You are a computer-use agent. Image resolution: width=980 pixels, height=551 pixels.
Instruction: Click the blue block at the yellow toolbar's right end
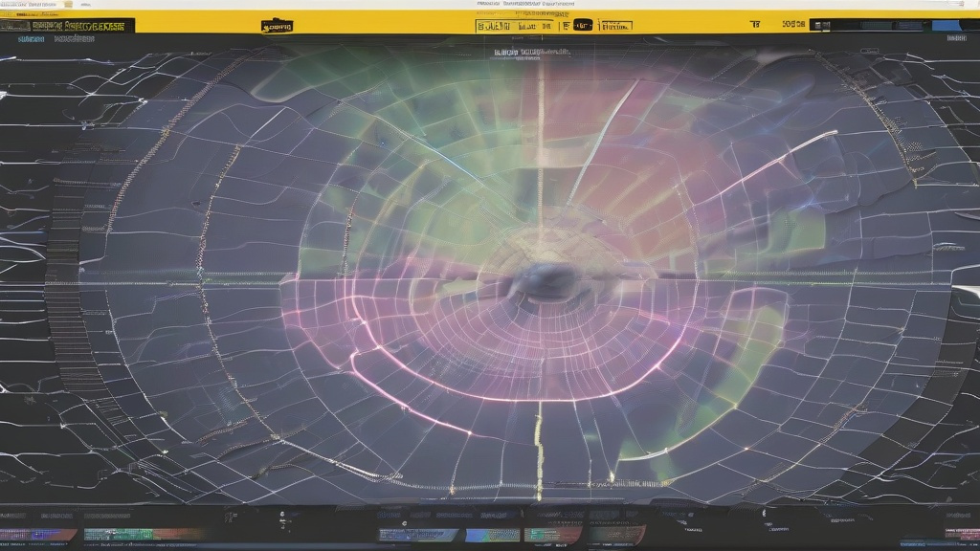click(x=947, y=26)
